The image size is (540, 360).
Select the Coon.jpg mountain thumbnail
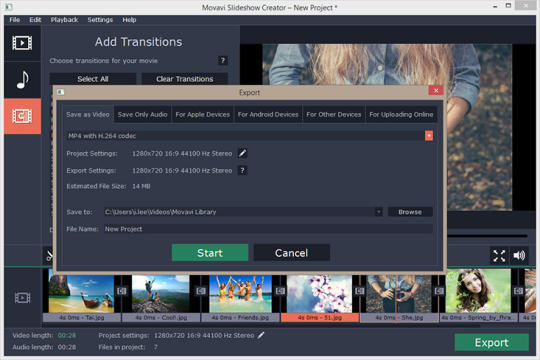[x=160, y=294]
